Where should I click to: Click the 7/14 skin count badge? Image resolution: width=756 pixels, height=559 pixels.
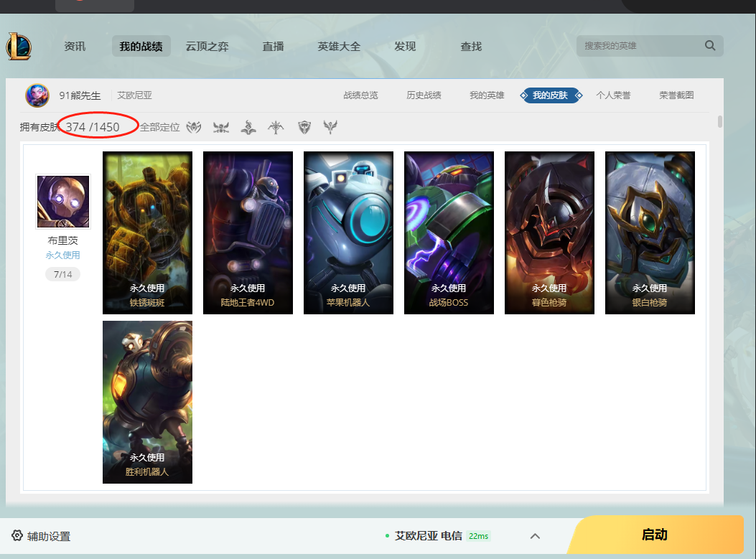pyautogui.click(x=62, y=274)
